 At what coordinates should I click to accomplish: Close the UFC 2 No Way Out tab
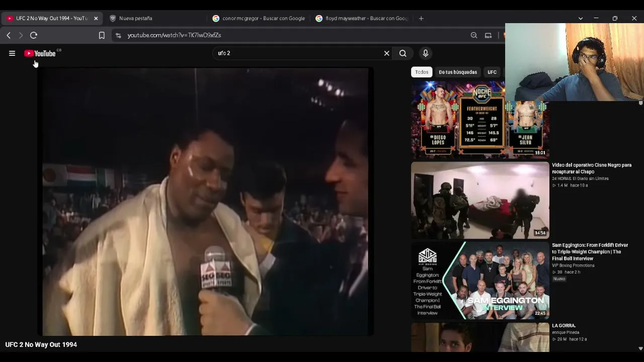(96, 18)
